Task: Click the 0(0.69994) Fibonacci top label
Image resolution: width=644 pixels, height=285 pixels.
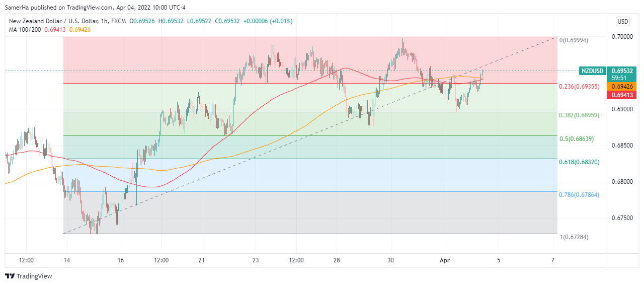Action: pos(574,40)
